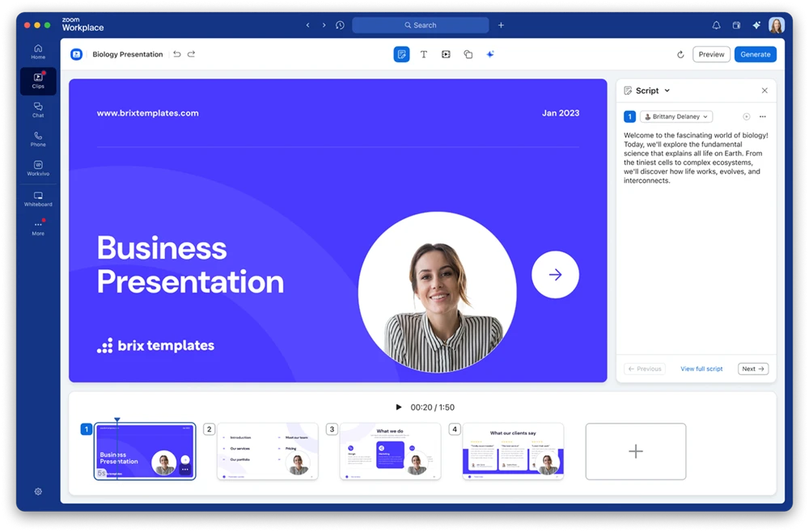The height and width of the screenshot is (532, 809).
Task: Expand the Script panel dropdown
Action: click(x=667, y=91)
